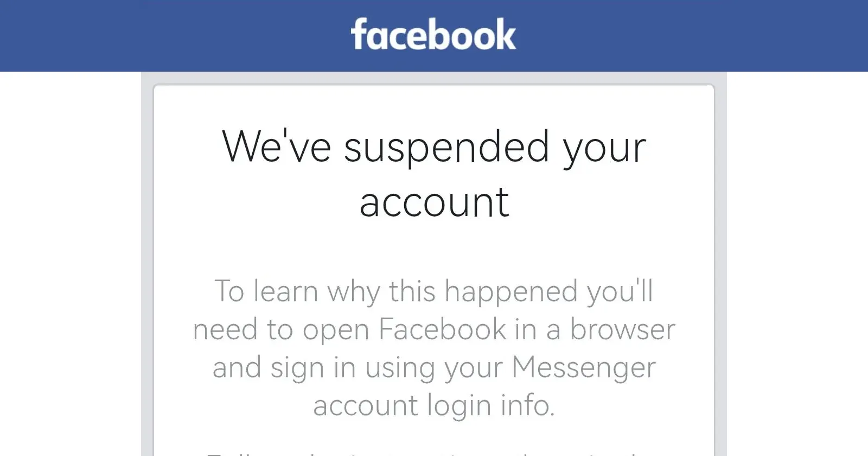Click the letter 'f' of facebook wordmark
868x456 pixels.
tap(358, 34)
